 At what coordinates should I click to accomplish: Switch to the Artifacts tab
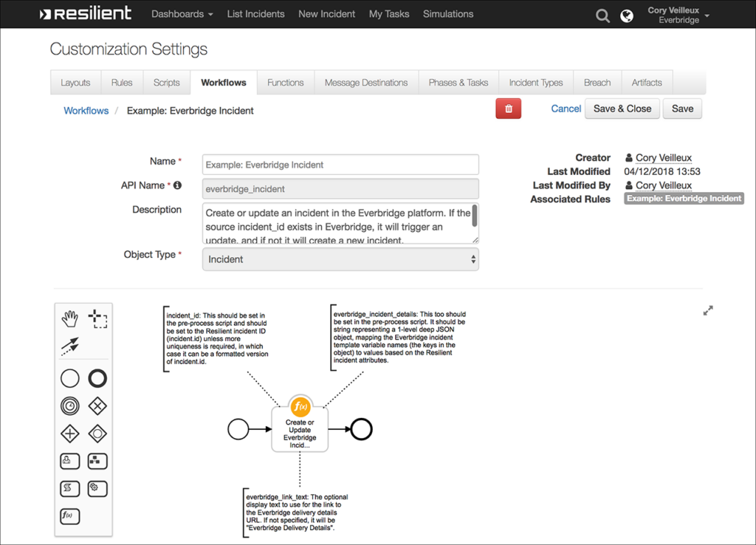647,83
